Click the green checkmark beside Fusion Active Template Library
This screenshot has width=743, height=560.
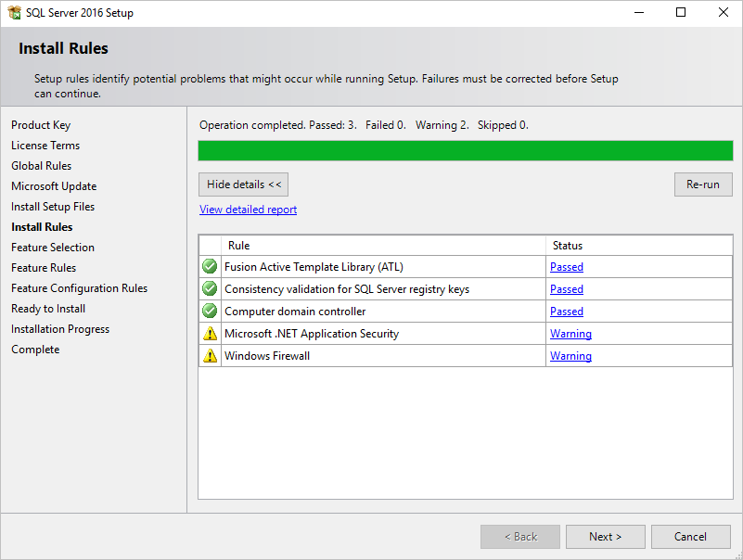[x=209, y=266]
